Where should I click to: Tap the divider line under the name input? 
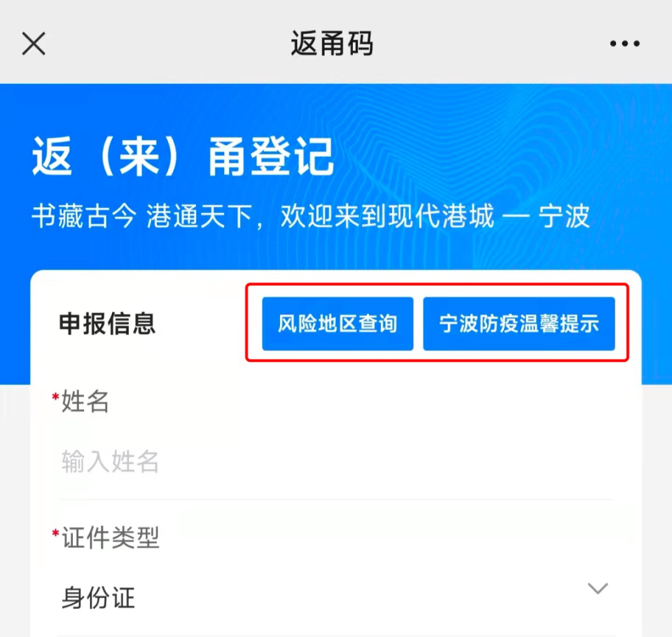point(335,499)
